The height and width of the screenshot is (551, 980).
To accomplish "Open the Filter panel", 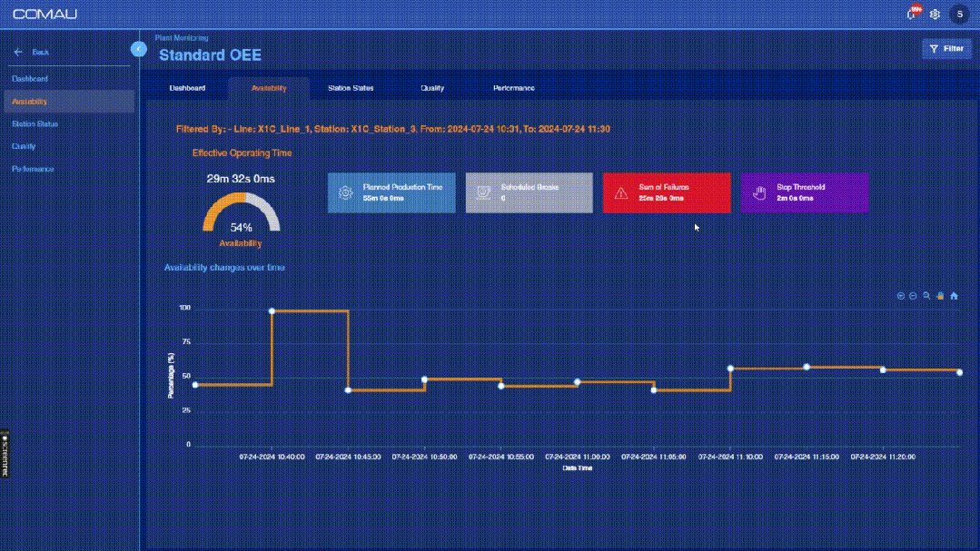I will point(946,49).
